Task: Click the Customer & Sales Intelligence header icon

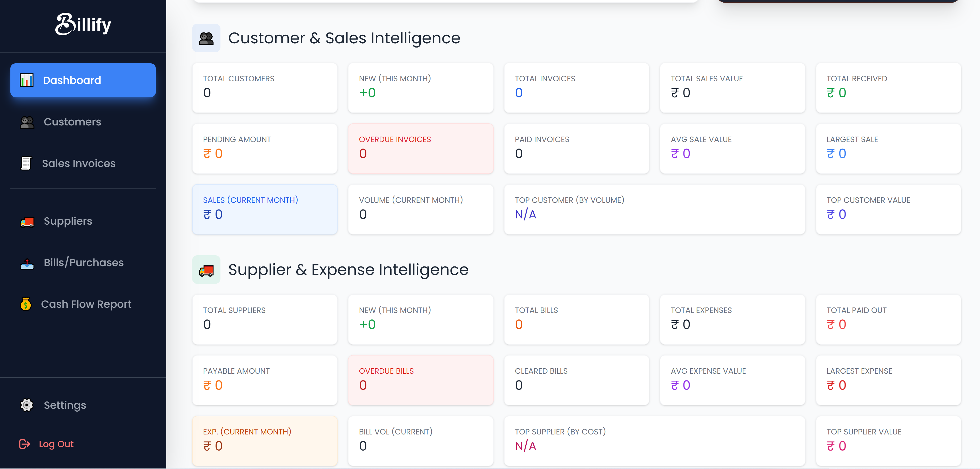Action: pos(206,38)
